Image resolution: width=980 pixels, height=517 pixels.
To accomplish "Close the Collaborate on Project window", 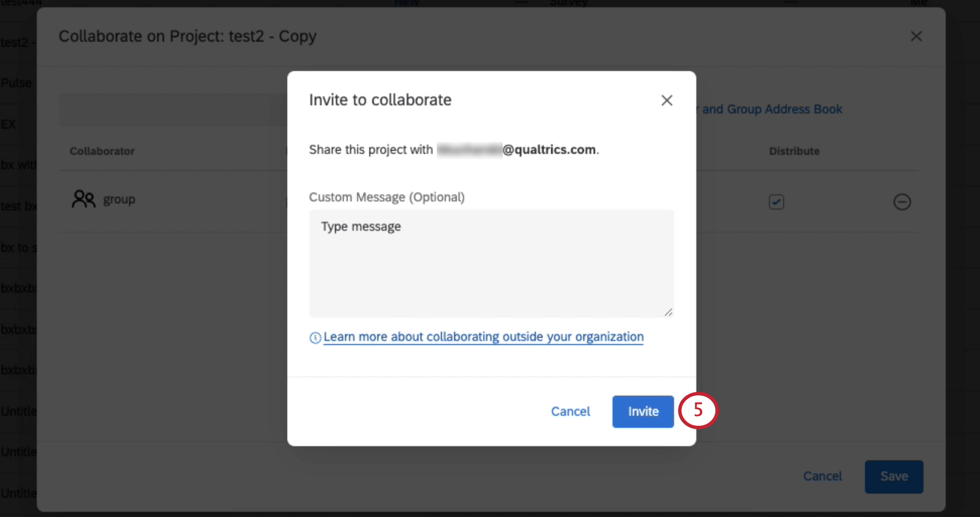I will tap(916, 36).
